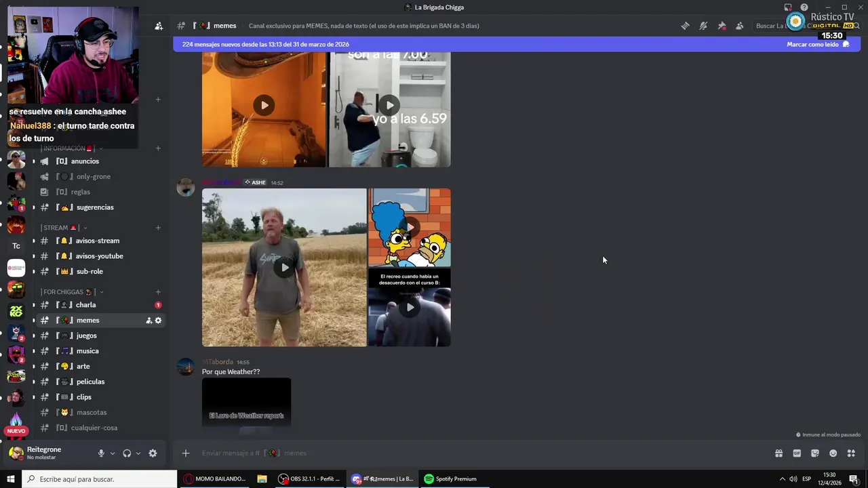The width and height of the screenshot is (868, 488).
Task: Add channel to STREAM category plus
Action: [x=158, y=228]
